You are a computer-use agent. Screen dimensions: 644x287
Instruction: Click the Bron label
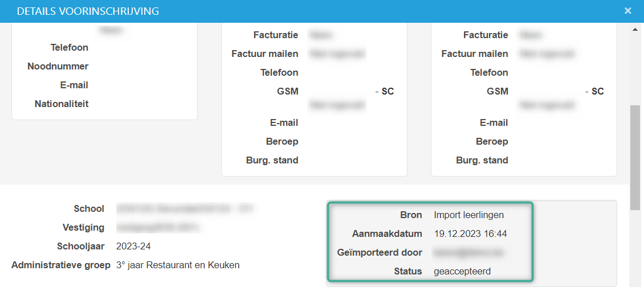411,215
